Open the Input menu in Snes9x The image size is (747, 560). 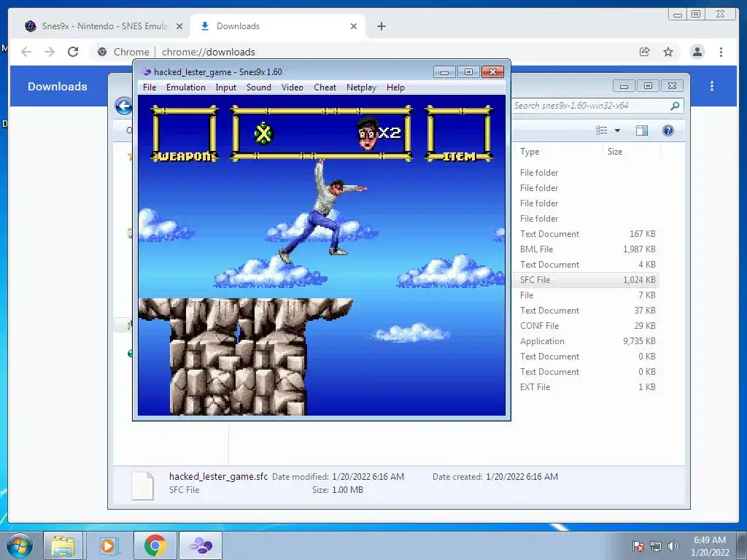tap(226, 87)
